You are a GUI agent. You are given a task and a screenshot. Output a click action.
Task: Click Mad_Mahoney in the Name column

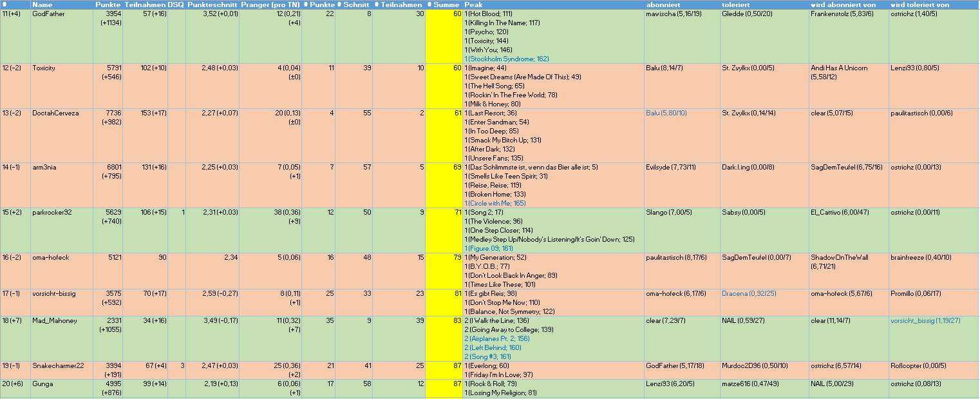pyautogui.click(x=54, y=320)
